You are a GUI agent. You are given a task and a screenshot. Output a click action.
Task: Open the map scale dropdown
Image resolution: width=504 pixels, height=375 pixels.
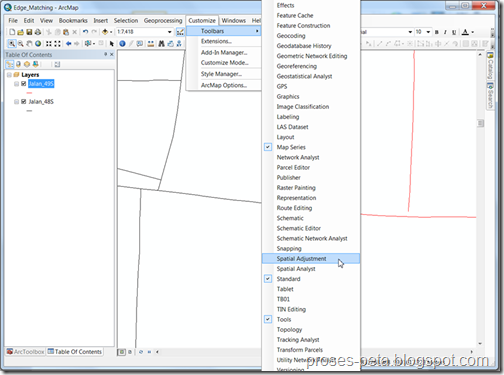(169, 32)
